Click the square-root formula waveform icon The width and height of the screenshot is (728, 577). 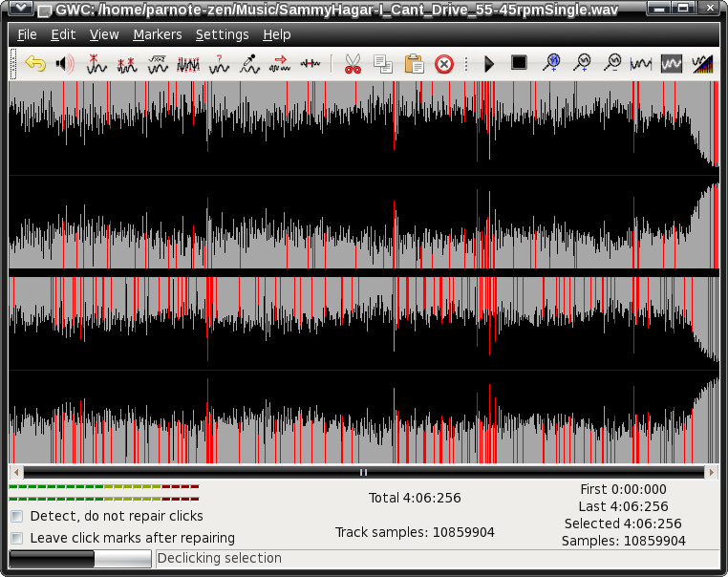(x=158, y=64)
